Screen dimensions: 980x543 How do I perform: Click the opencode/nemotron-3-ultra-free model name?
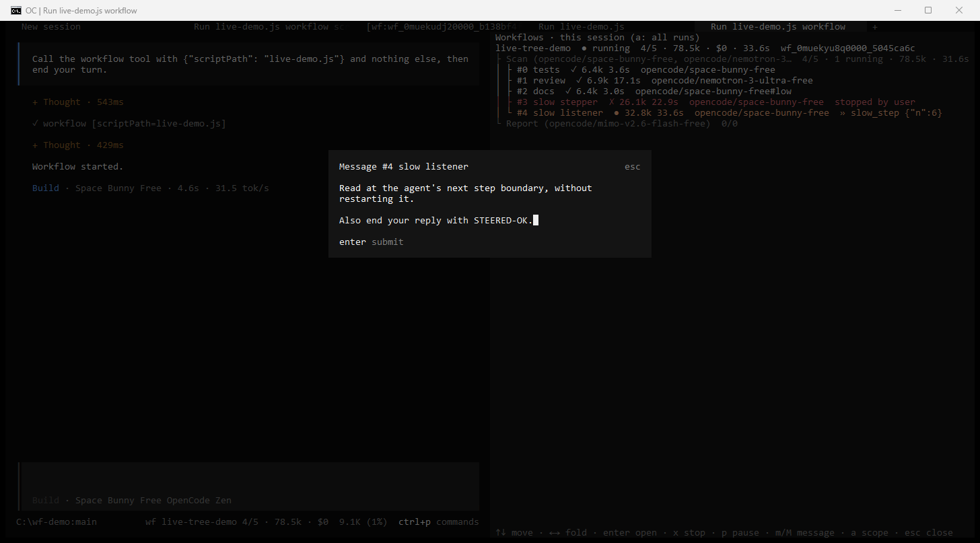point(732,81)
